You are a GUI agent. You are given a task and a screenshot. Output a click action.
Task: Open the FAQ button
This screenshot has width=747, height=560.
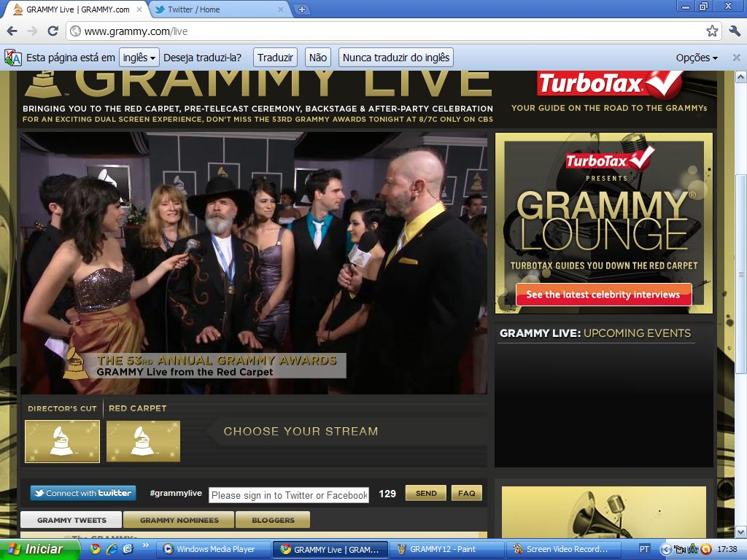tap(466, 493)
